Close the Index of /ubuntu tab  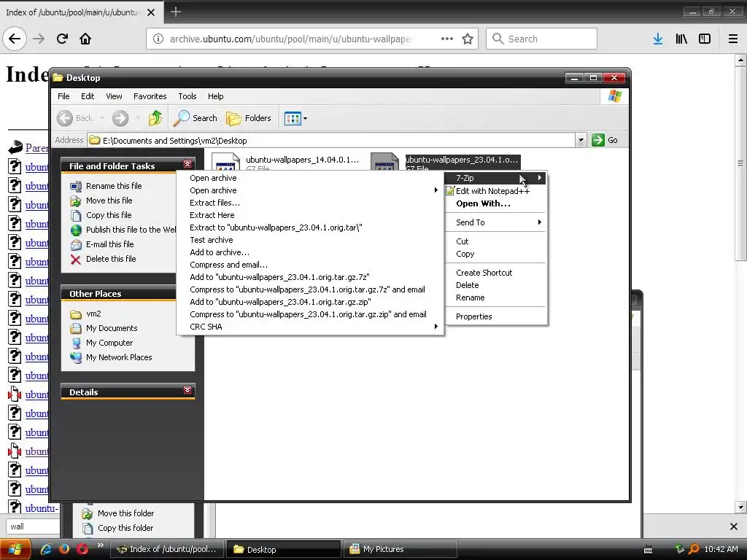pos(151,12)
